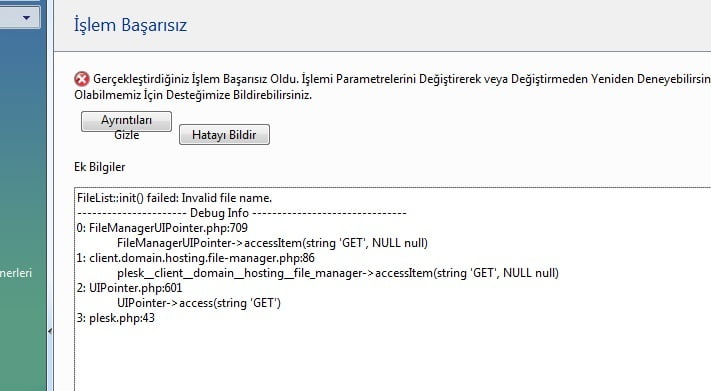Open the dropdown arrow in the sidebar header
Viewport: 711px width, 391px height.
26,18
